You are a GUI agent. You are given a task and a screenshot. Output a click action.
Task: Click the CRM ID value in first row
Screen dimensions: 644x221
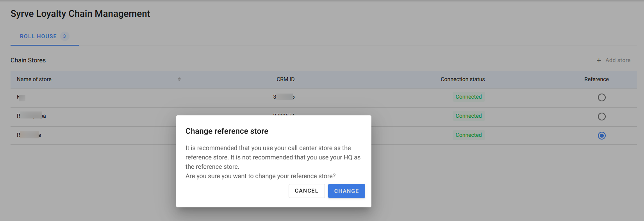coord(284,97)
